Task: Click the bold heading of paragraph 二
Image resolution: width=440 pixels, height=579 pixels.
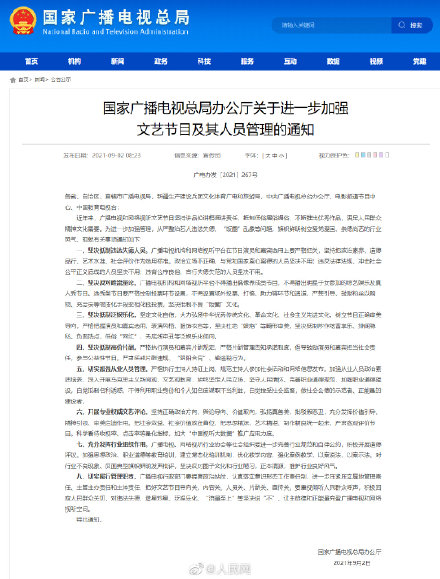Action: 106,283
